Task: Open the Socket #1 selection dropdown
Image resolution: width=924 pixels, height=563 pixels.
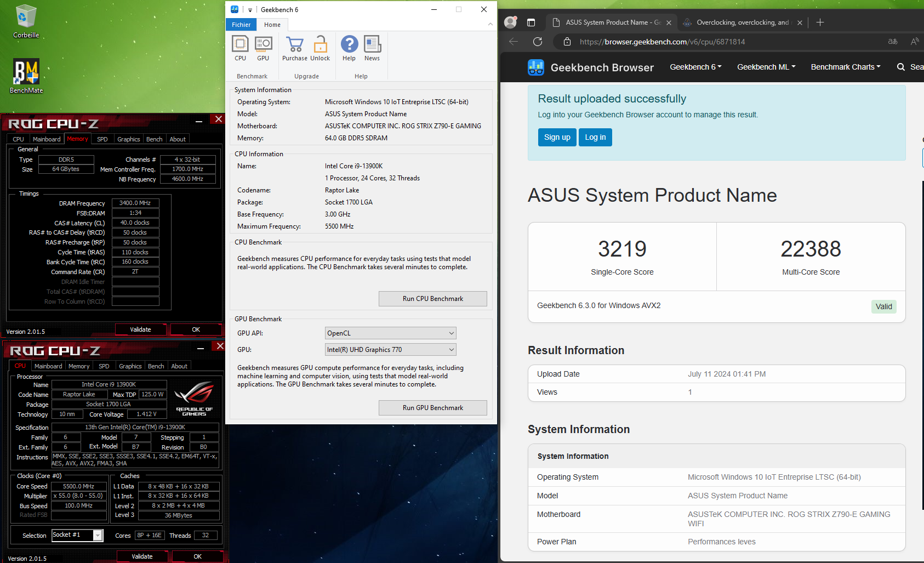Action: coord(77,535)
